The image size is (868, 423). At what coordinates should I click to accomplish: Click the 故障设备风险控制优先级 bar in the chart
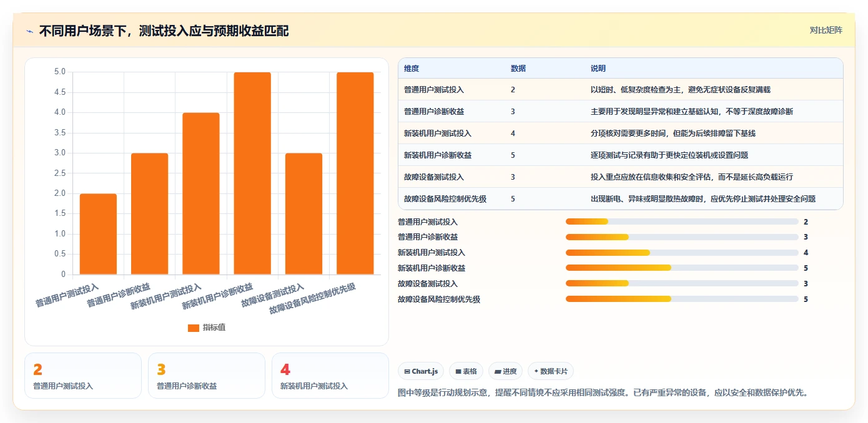click(355, 173)
